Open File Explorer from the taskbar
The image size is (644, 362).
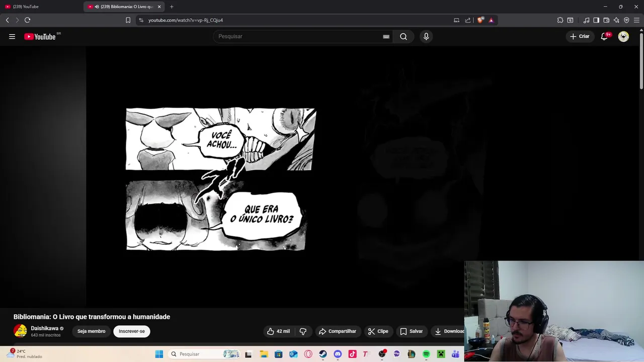tap(264, 354)
